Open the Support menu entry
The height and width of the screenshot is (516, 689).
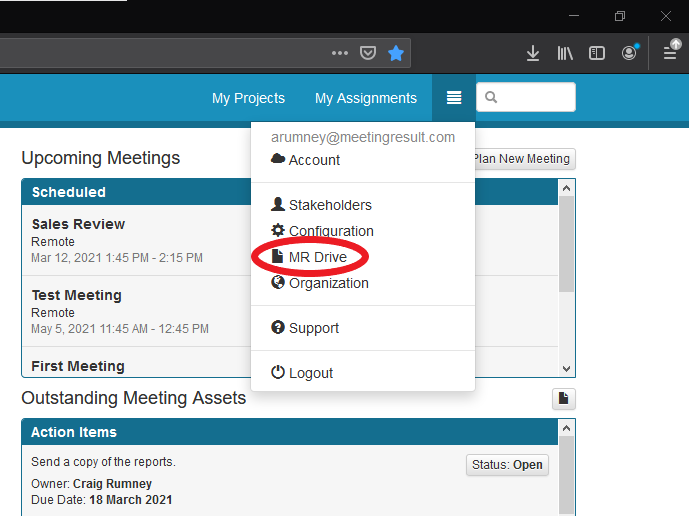pos(313,328)
